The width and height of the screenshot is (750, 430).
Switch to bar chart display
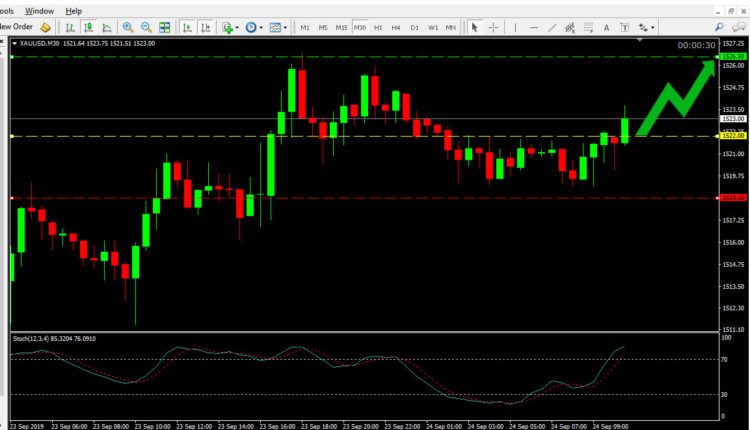tap(70, 28)
